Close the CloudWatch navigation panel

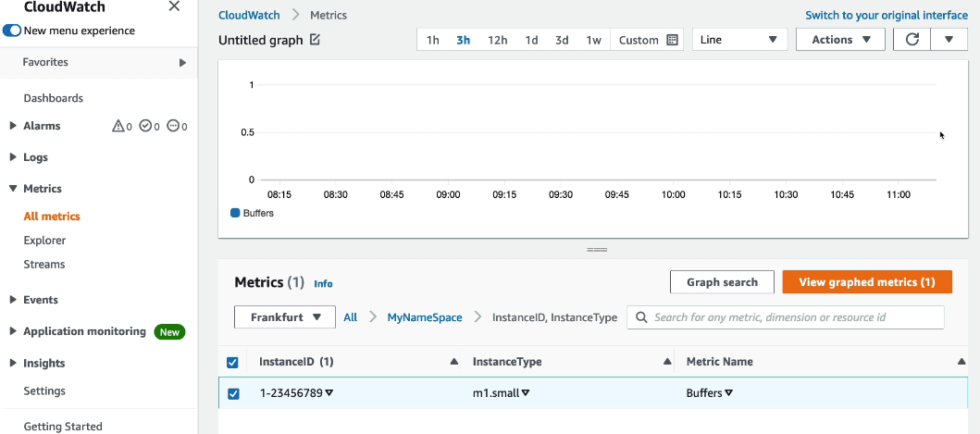[175, 6]
